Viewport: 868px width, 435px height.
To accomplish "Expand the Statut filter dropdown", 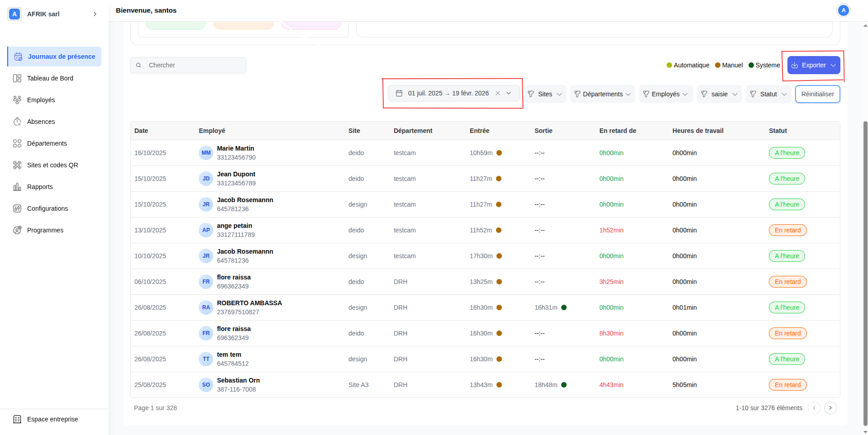I will pos(768,94).
